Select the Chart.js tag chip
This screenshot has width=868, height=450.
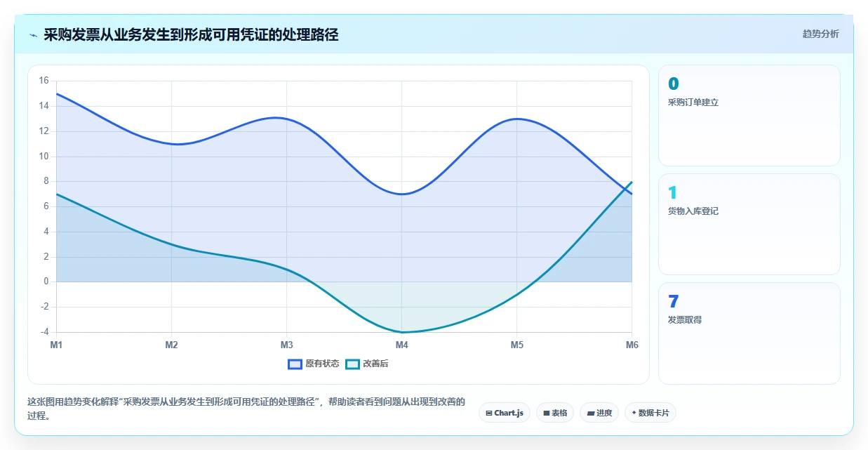[505, 413]
